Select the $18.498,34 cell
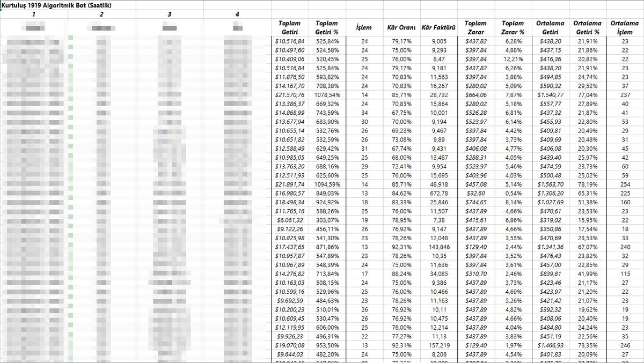644x363 pixels. tap(290, 202)
